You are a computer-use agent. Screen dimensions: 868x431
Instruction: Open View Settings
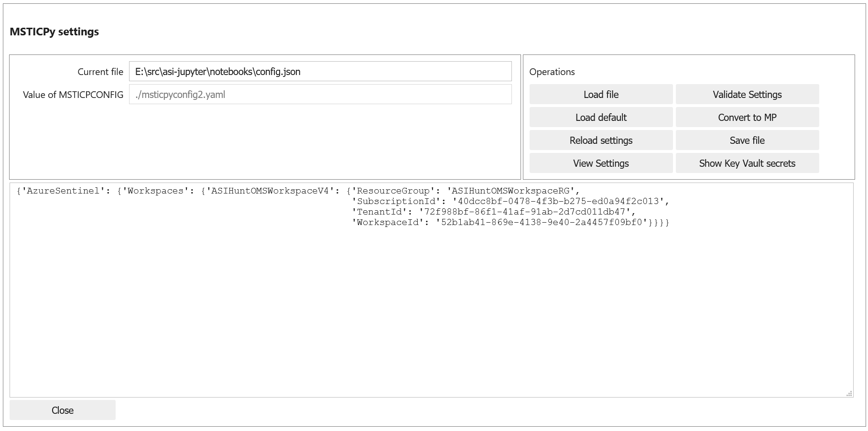(601, 163)
